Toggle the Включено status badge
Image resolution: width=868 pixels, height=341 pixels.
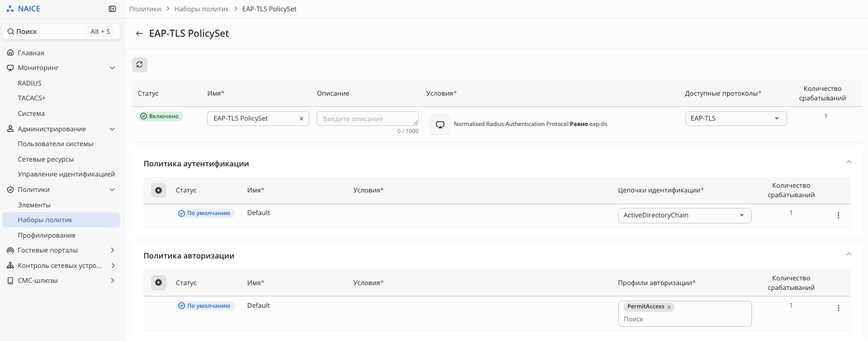(x=161, y=116)
